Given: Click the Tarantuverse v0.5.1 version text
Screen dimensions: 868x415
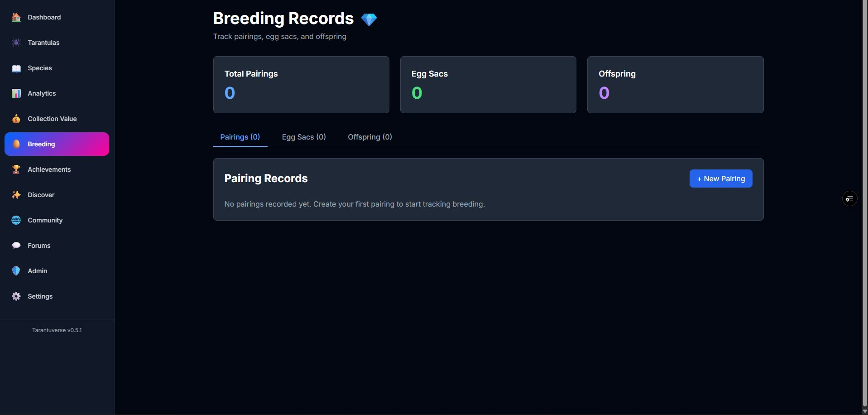Looking at the screenshot, I should point(57,330).
